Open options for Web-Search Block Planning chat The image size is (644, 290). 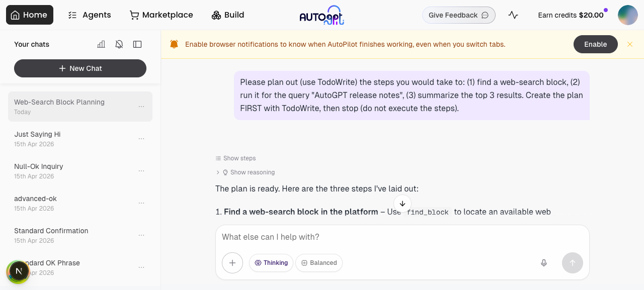pyautogui.click(x=141, y=107)
